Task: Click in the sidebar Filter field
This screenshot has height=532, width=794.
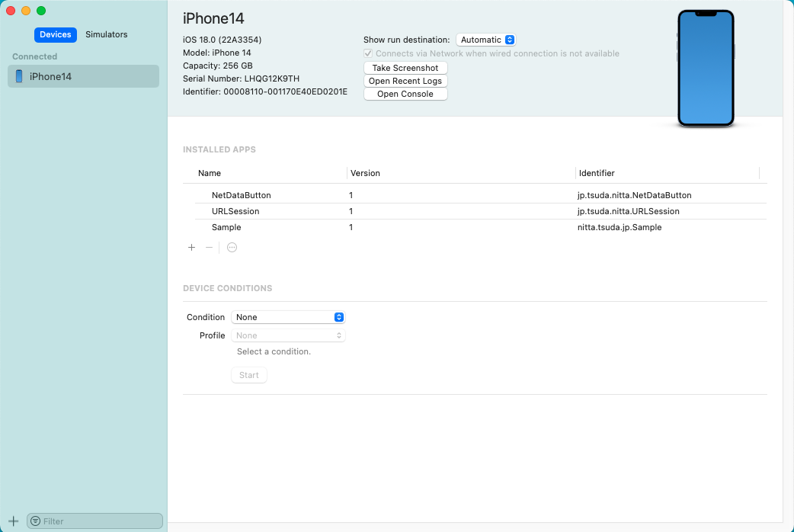Action: pyautogui.click(x=99, y=521)
